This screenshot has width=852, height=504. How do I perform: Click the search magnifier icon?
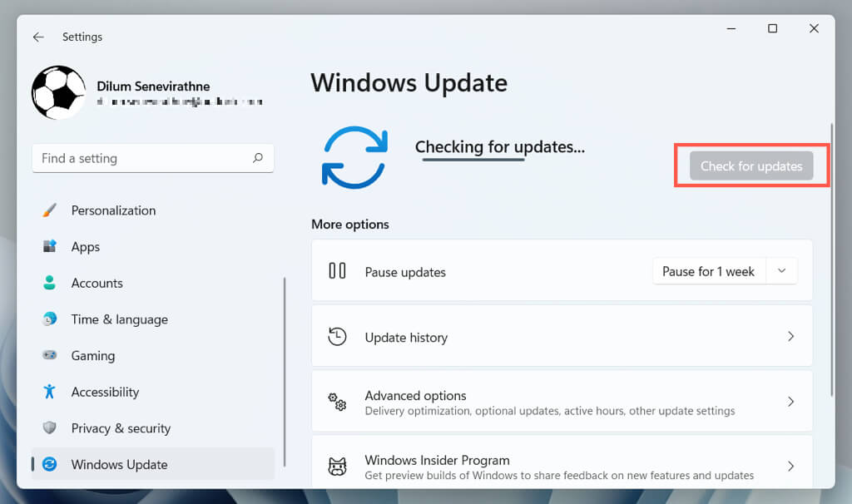(x=258, y=158)
